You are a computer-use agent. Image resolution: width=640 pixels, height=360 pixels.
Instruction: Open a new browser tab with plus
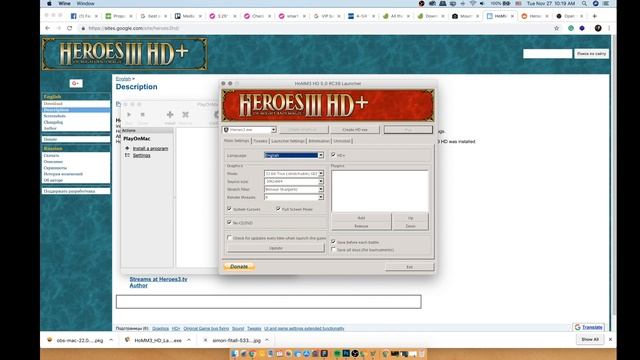(594, 16)
